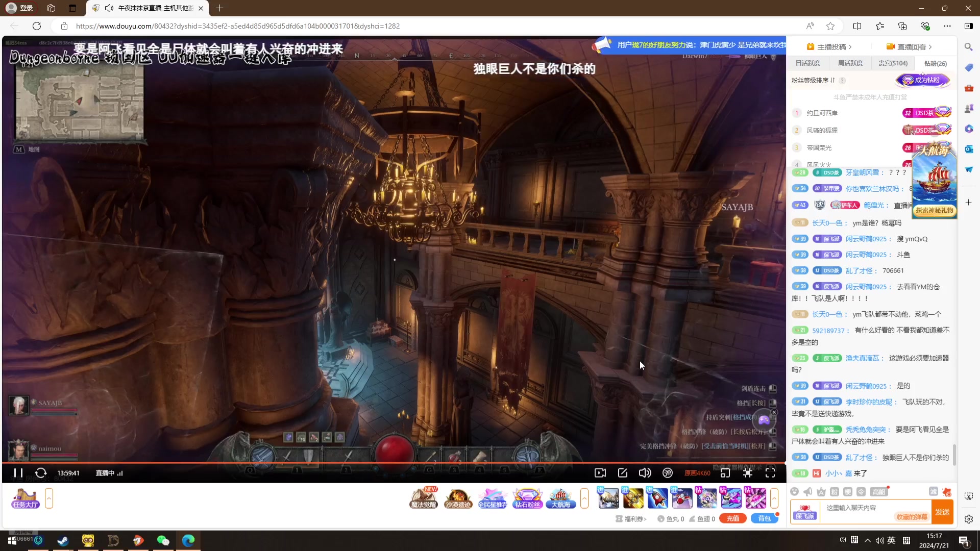Open WeChat from the Windows taskbar
This screenshot has height=551, width=980.
(163, 541)
